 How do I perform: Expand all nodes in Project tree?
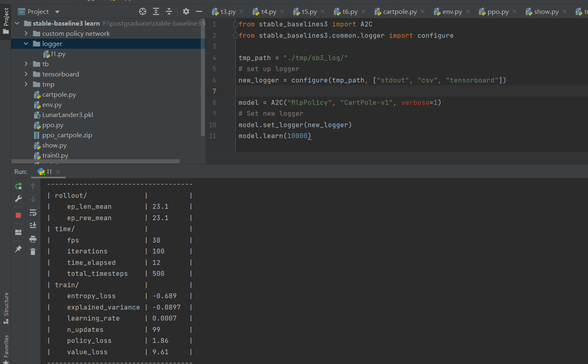click(x=156, y=11)
